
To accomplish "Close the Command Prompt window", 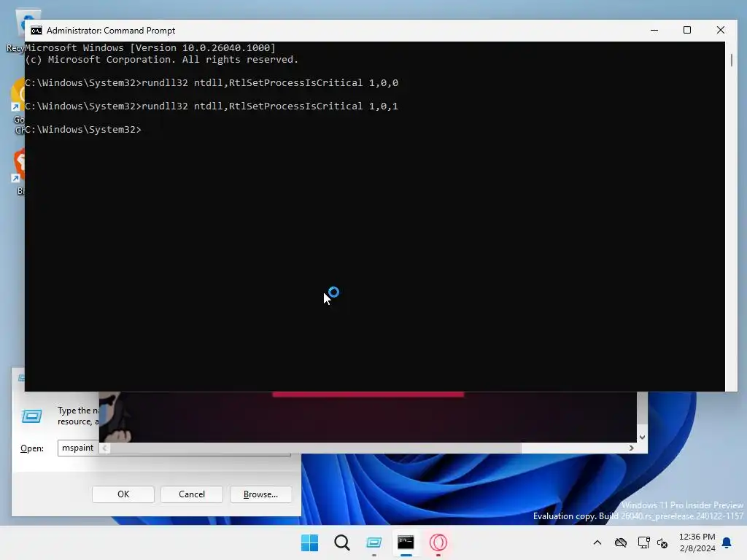I will [720, 30].
